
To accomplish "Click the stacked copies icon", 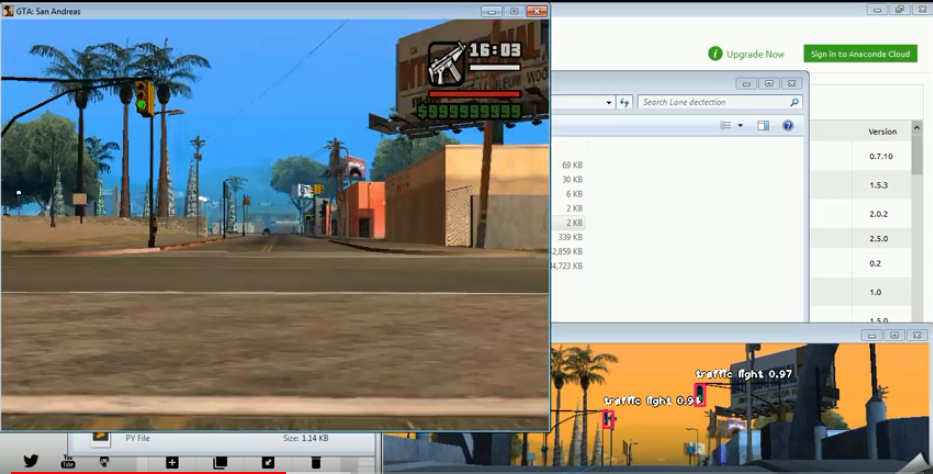I will tap(220, 462).
